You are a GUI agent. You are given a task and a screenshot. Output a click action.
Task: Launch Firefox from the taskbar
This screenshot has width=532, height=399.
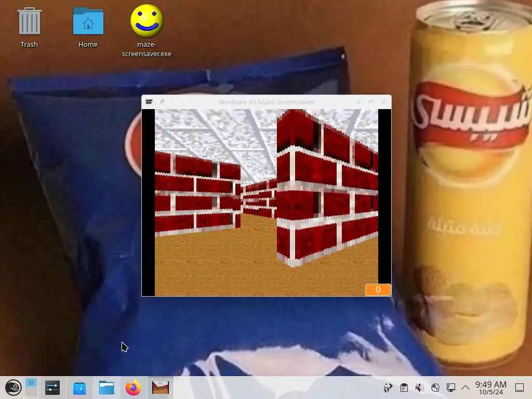click(134, 388)
